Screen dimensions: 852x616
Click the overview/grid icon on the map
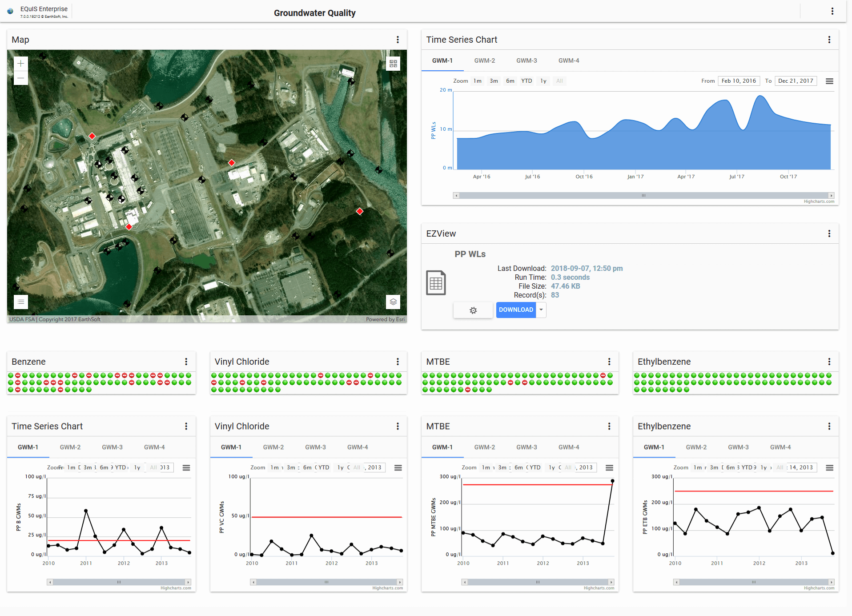(x=393, y=64)
